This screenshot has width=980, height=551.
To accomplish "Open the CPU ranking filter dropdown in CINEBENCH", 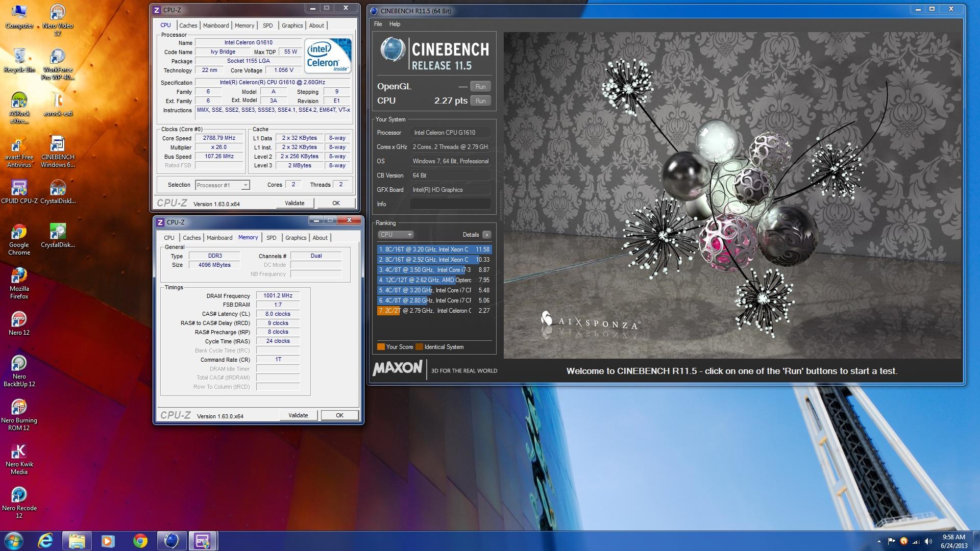I will pyautogui.click(x=396, y=235).
